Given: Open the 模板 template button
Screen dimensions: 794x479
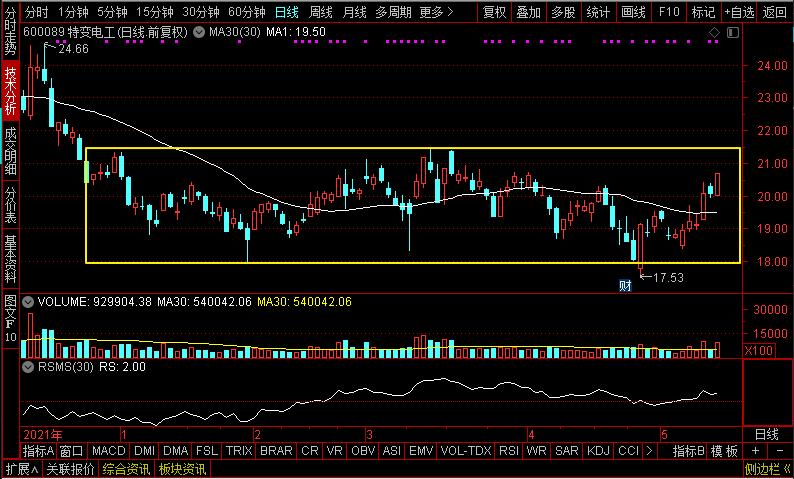Looking at the screenshot, I should pos(724,451).
